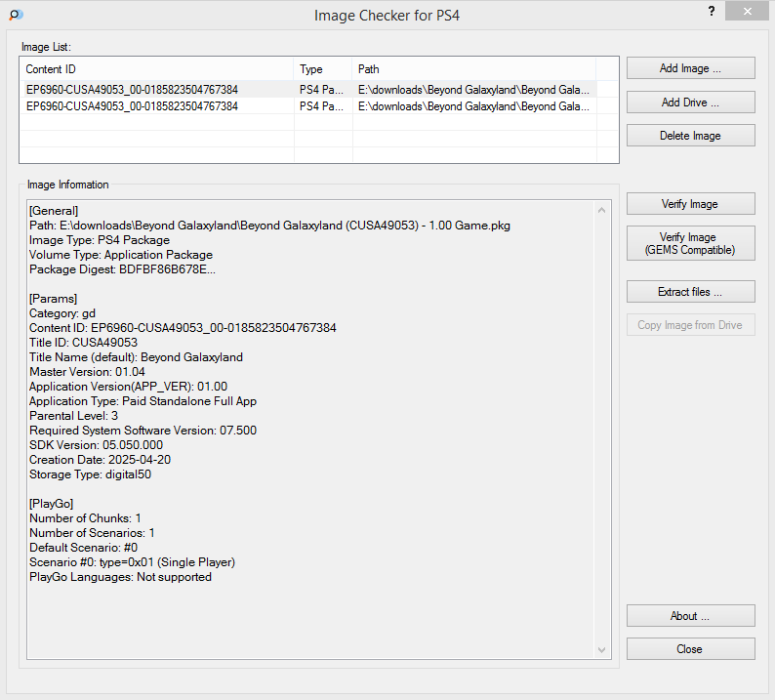
Task: Click the PlayGo Languages: Not supported line
Action: point(120,577)
